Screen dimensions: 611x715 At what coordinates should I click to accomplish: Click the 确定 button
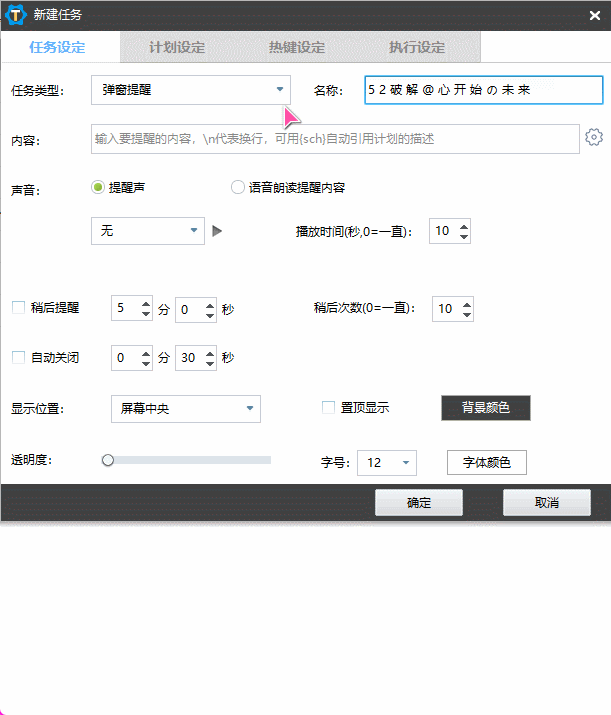tap(418, 503)
